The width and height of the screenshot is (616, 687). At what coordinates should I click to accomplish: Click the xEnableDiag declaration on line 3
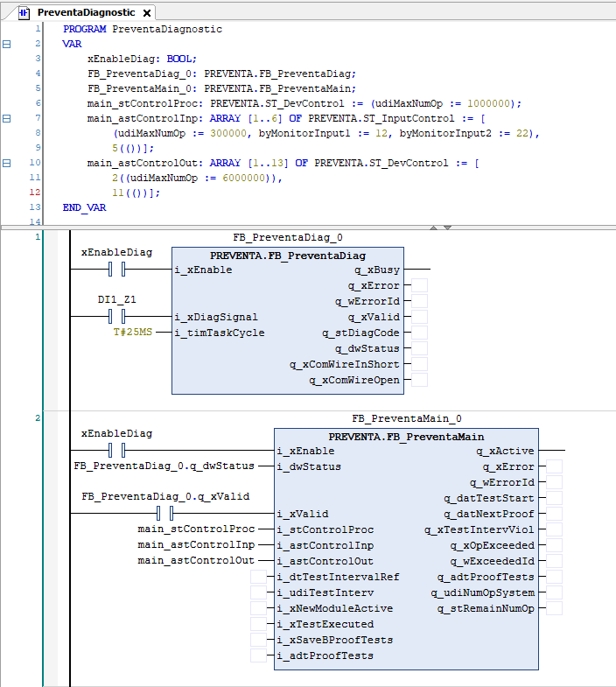121,59
